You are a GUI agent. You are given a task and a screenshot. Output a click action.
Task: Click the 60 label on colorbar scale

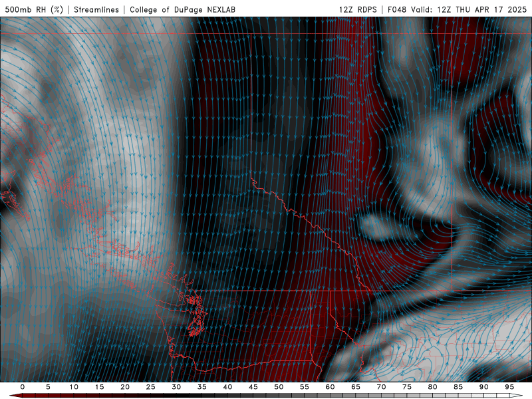[x=330, y=387]
